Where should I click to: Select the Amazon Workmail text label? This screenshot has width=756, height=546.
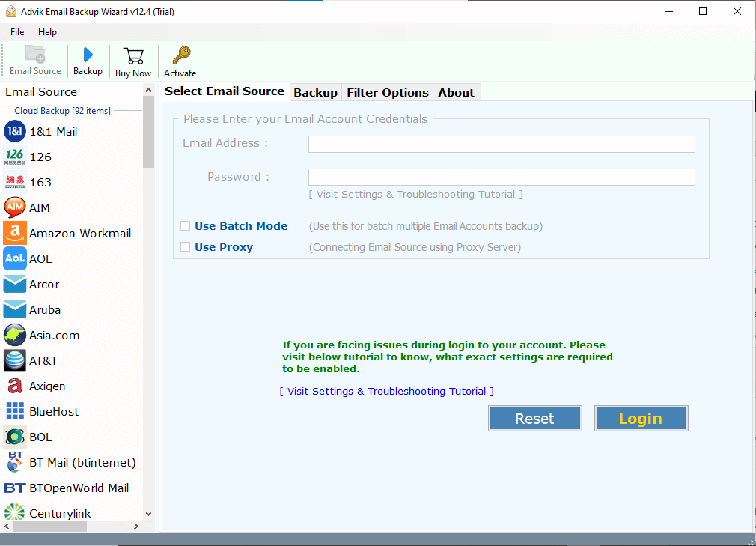[80, 234]
